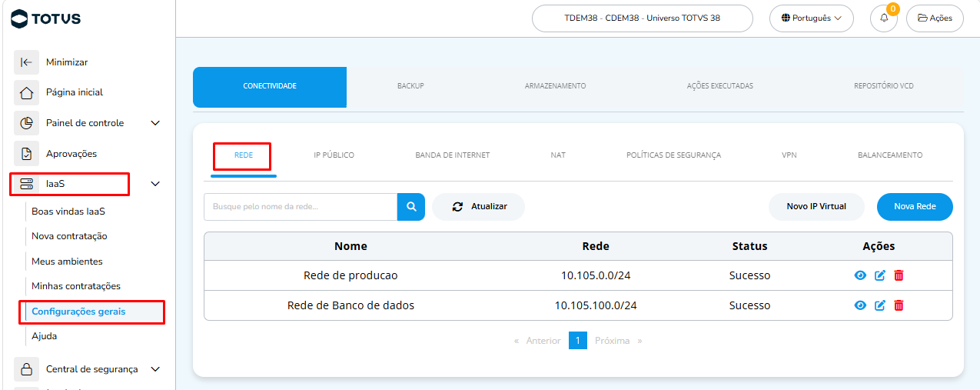This screenshot has height=390, width=980.
Task: Open the POLÍTICAS DE SEGURANÇA sub-tab
Action: [x=674, y=155]
